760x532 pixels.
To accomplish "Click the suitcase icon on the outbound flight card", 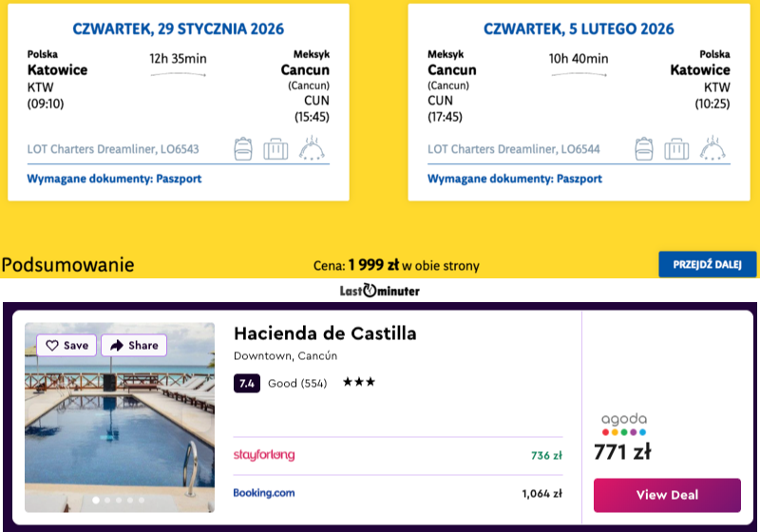I will coord(276,149).
